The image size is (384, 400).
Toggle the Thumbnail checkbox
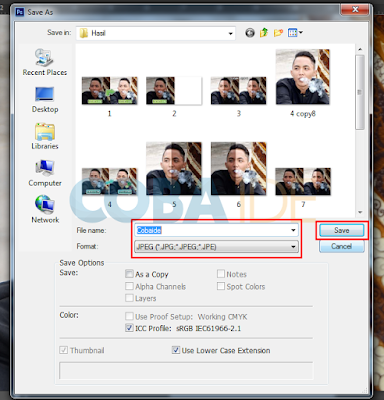click(63, 350)
